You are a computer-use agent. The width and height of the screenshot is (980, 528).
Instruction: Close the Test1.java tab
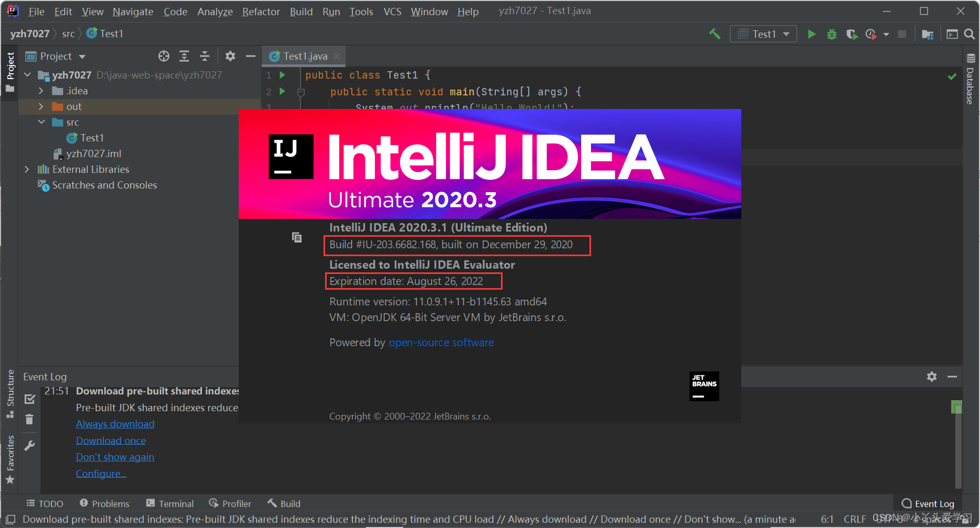pyautogui.click(x=337, y=56)
